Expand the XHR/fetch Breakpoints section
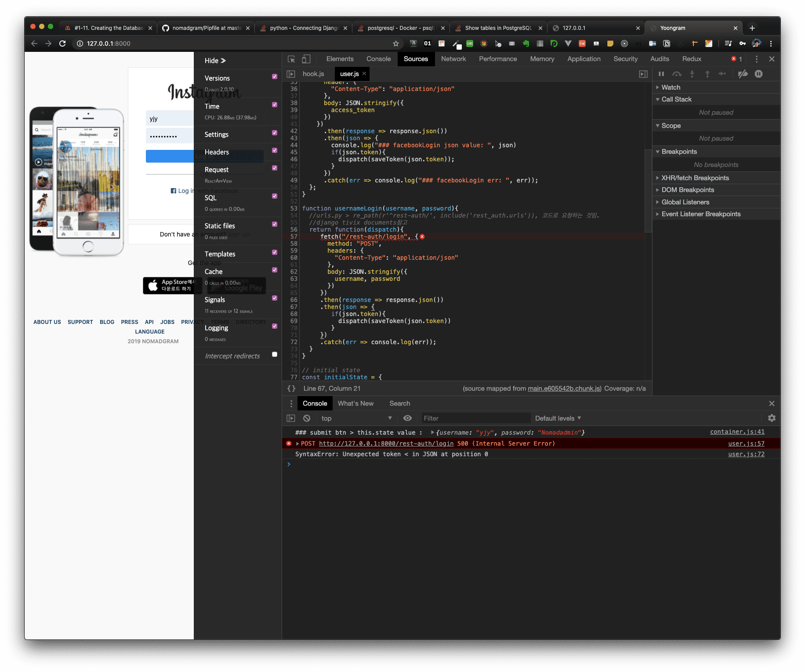Viewport: 805px width, 672px height. pos(695,178)
